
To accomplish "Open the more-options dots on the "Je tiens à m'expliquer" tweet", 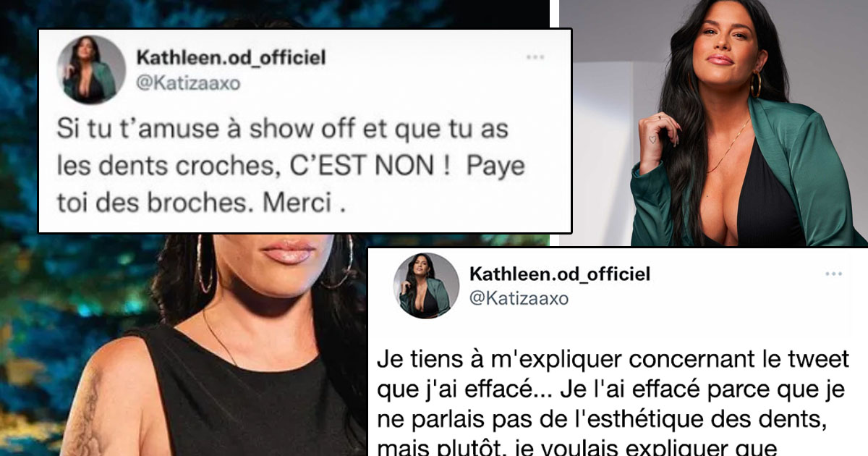I will (x=833, y=274).
